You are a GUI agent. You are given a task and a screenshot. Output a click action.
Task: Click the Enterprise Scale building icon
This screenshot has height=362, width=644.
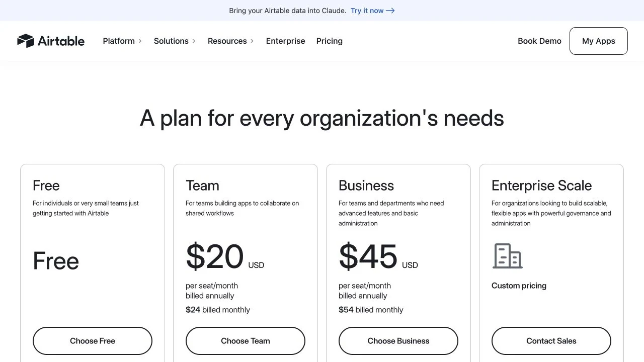tap(507, 256)
